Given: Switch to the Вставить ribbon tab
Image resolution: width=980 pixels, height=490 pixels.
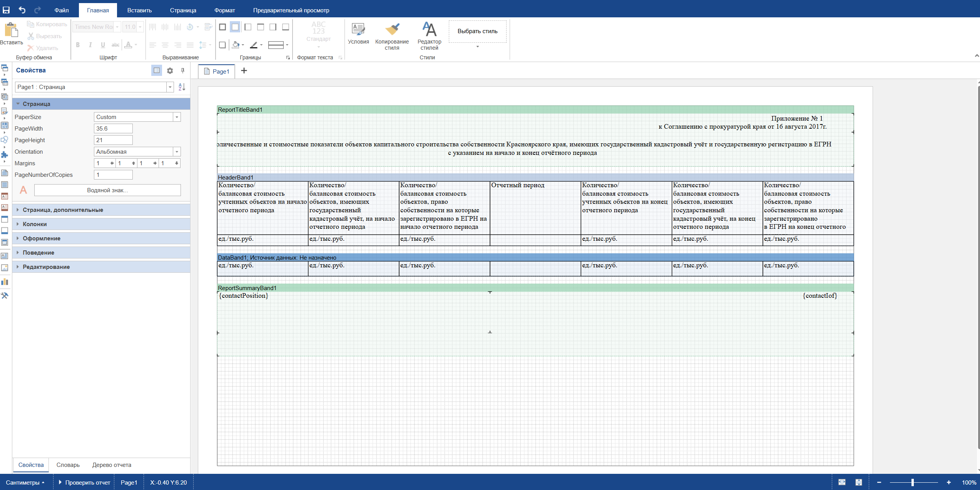Looking at the screenshot, I should [139, 10].
